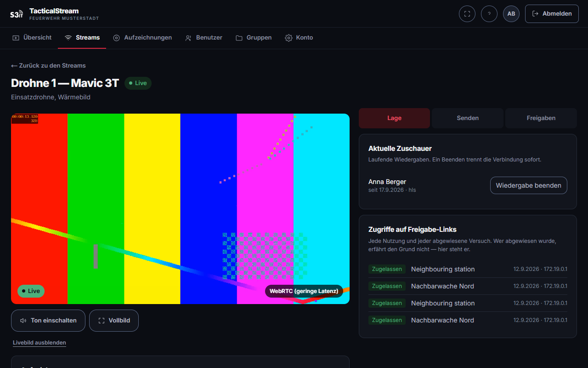Click the Zugriffe auf Freigabe-Links heading
Image resolution: width=588 pixels, height=368 pixels.
point(413,230)
